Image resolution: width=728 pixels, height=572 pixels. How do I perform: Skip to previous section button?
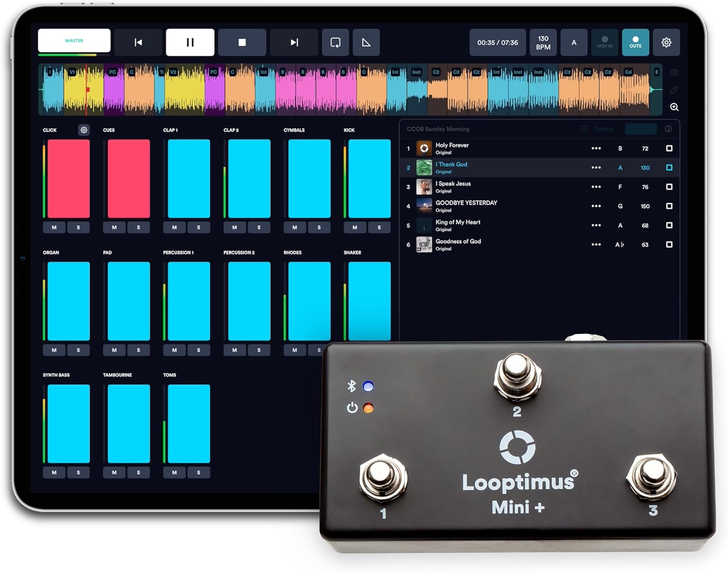[x=138, y=43]
